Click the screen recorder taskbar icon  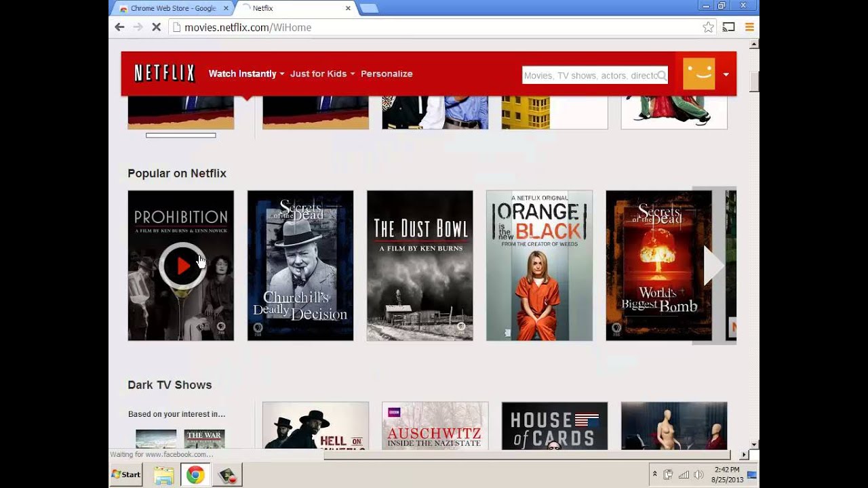pyautogui.click(x=226, y=475)
